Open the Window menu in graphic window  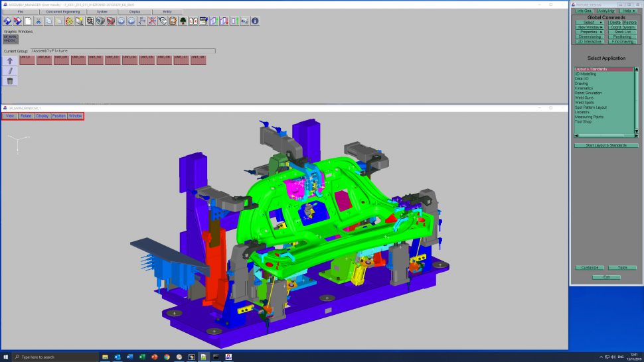(75, 116)
